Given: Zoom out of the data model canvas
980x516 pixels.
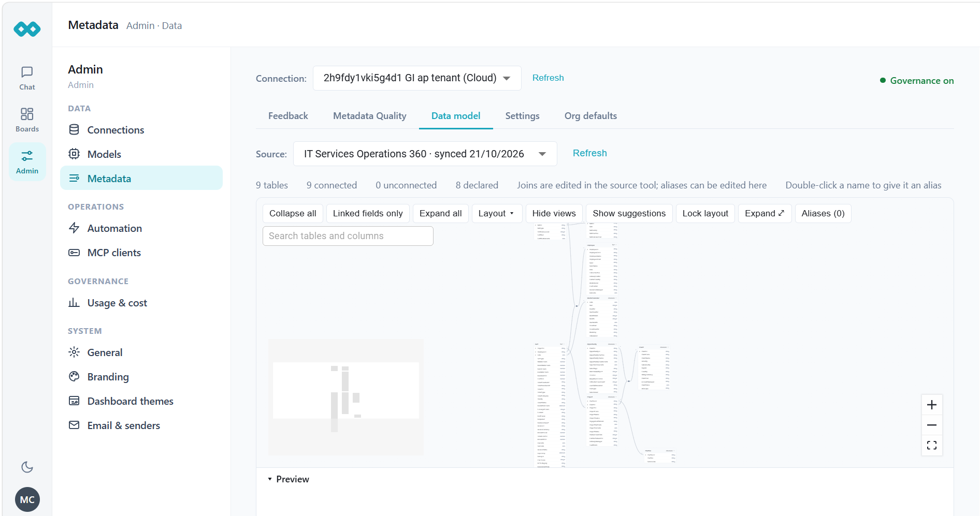Looking at the screenshot, I should click(x=931, y=425).
